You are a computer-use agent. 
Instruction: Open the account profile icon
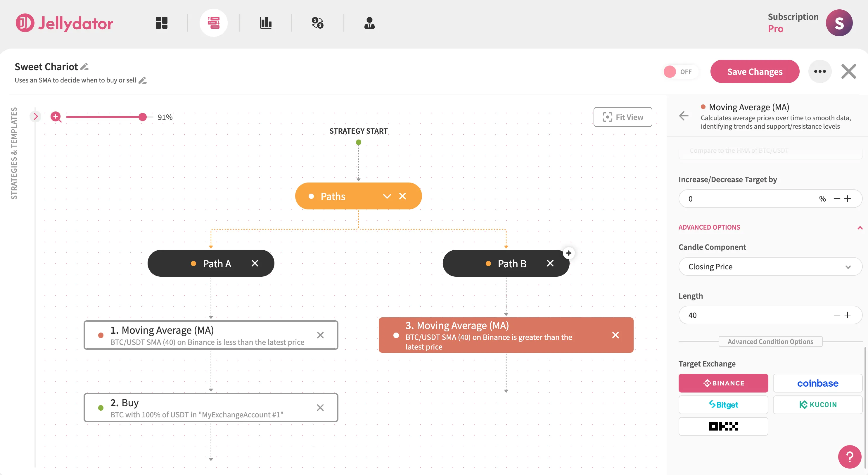click(x=370, y=23)
